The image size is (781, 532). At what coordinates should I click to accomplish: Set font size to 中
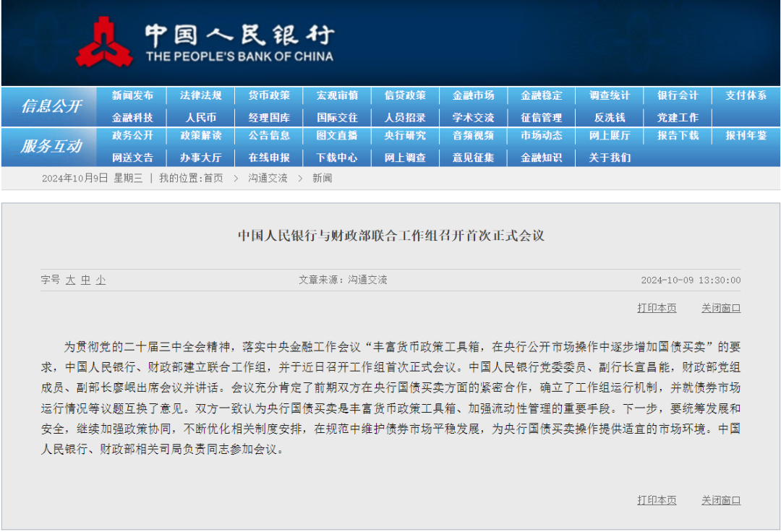coord(85,280)
